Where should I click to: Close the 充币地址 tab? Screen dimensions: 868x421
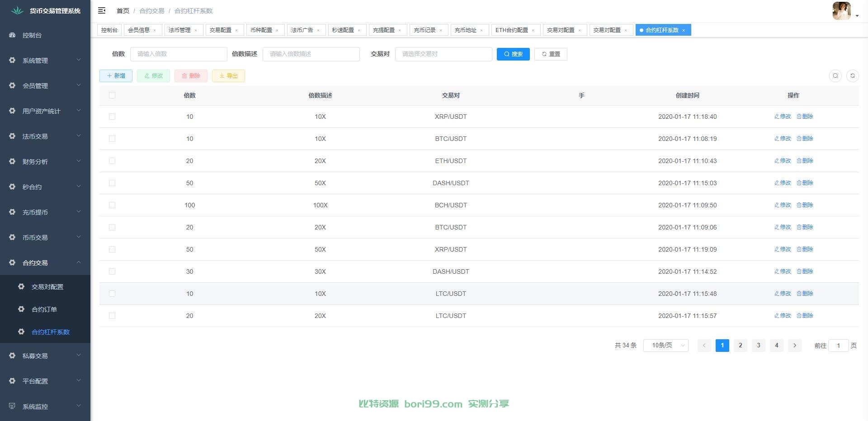[x=481, y=30]
